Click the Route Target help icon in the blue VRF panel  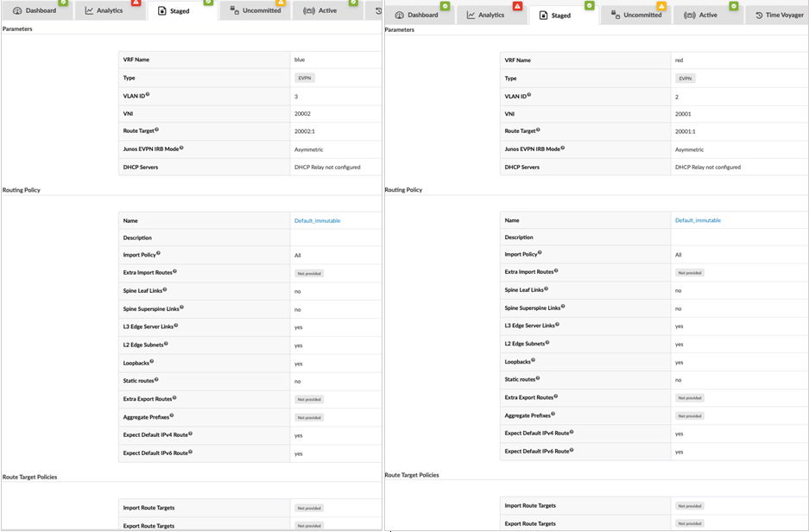pyautogui.click(x=157, y=130)
